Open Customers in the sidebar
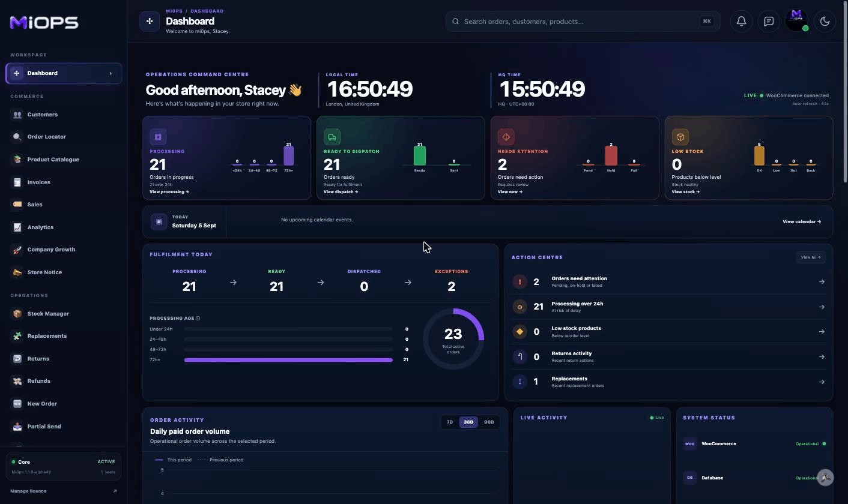Screen dimensions: 848x504 point(64,115)
